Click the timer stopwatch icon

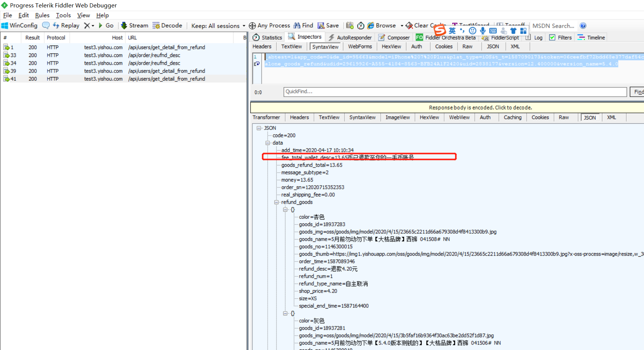coord(361,26)
